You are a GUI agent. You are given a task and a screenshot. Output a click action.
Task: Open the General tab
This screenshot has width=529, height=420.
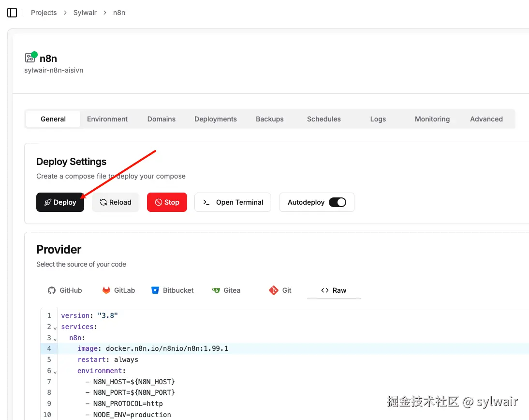pos(53,119)
